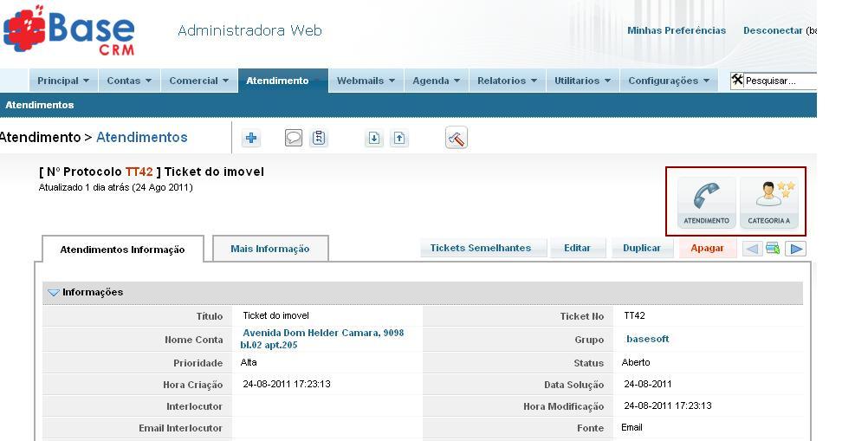Click the Categoria A user icon
The width and height of the screenshot is (868, 441).
coord(769,202)
